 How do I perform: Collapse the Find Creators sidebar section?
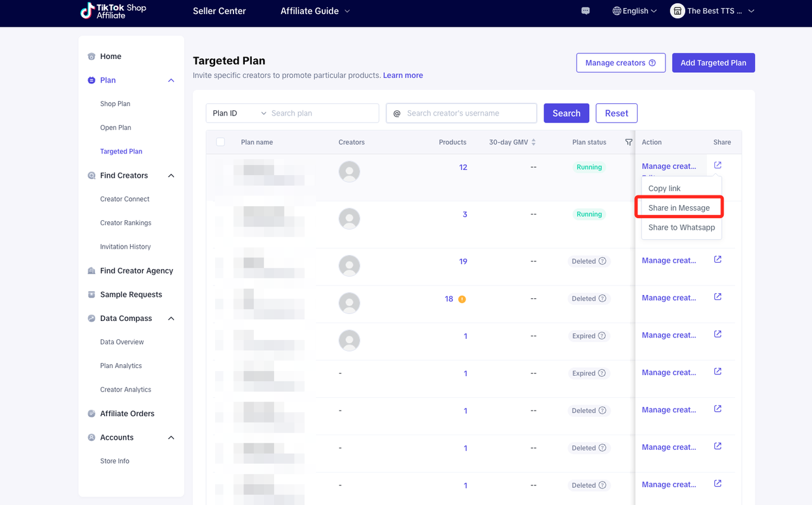click(171, 176)
